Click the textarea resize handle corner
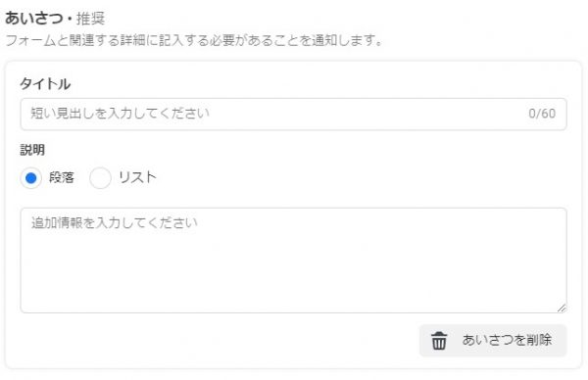Image resolution: width=588 pixels, height=380 pixels. [562, 309]
